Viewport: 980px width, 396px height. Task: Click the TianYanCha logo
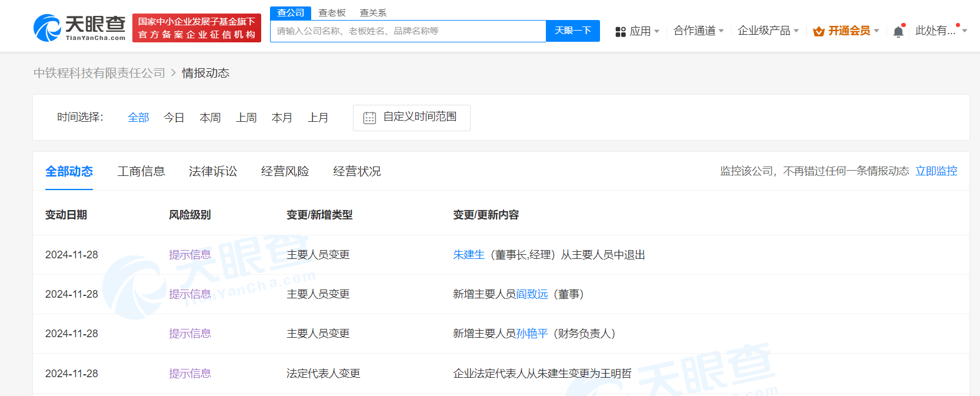point(79,28)
